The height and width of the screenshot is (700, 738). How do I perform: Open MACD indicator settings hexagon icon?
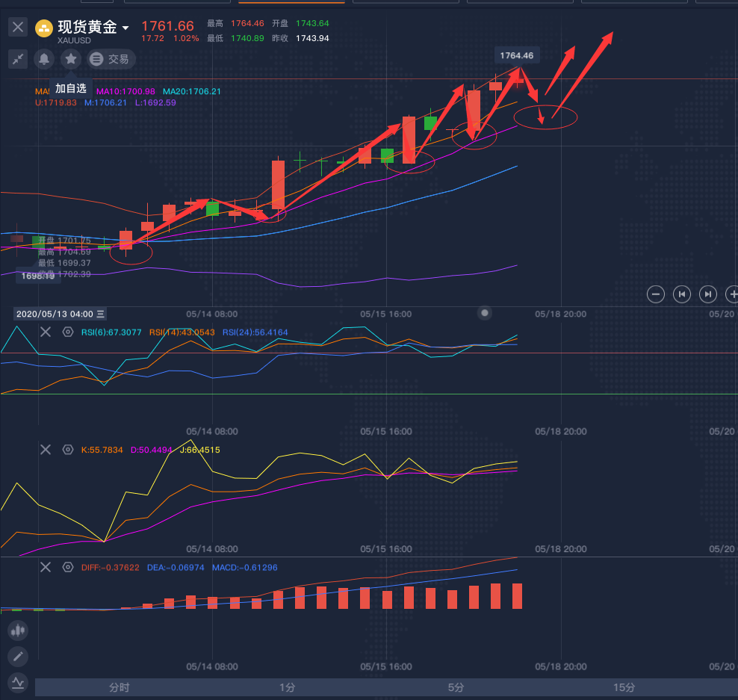coord(68,568)
